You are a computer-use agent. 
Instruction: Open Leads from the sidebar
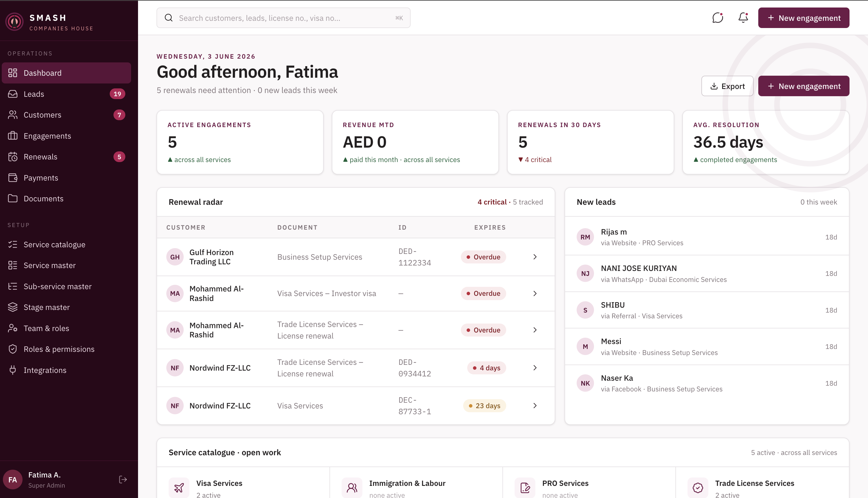click(x=66, y=94)
